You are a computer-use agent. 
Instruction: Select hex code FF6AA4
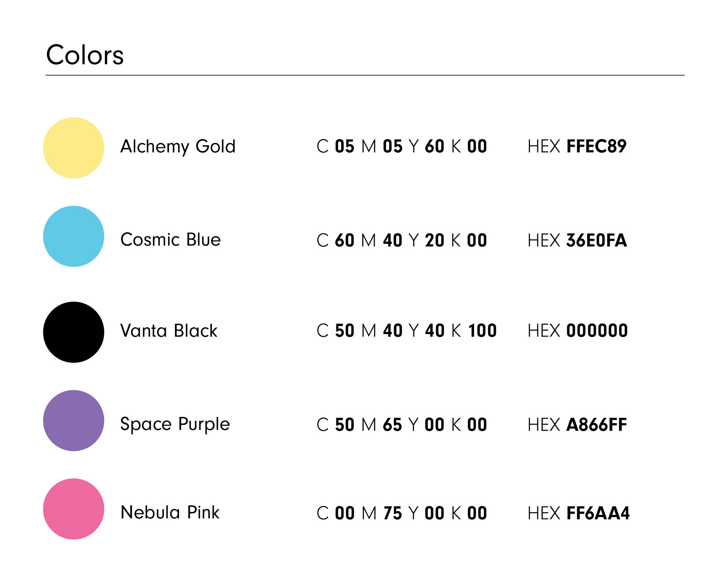tap(598, 513)
